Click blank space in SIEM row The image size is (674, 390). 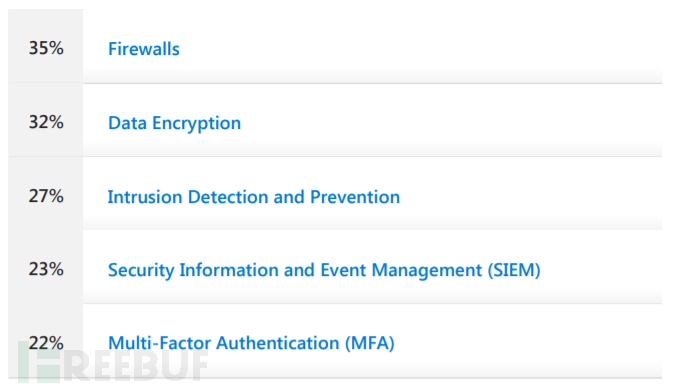tap(602, 269)
